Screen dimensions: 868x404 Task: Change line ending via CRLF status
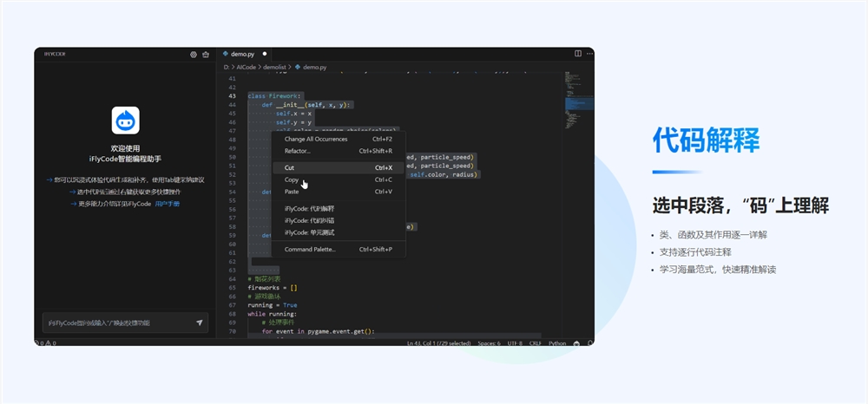coord(536,342)
